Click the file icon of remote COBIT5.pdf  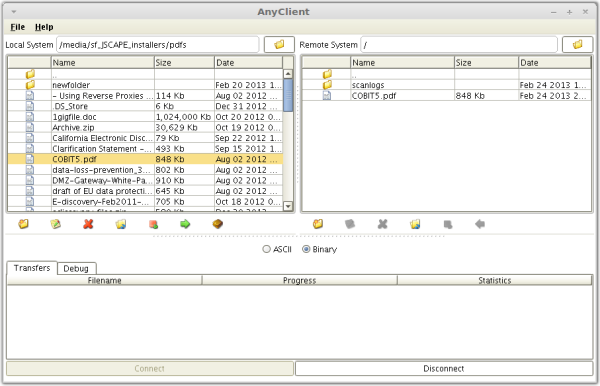point(326,95)
